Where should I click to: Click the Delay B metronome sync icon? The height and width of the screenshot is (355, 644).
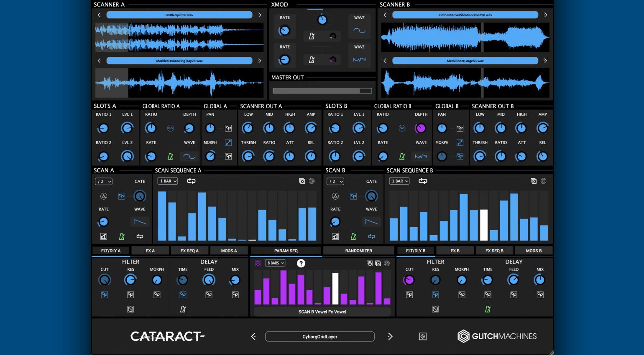[x=488, y=309]
